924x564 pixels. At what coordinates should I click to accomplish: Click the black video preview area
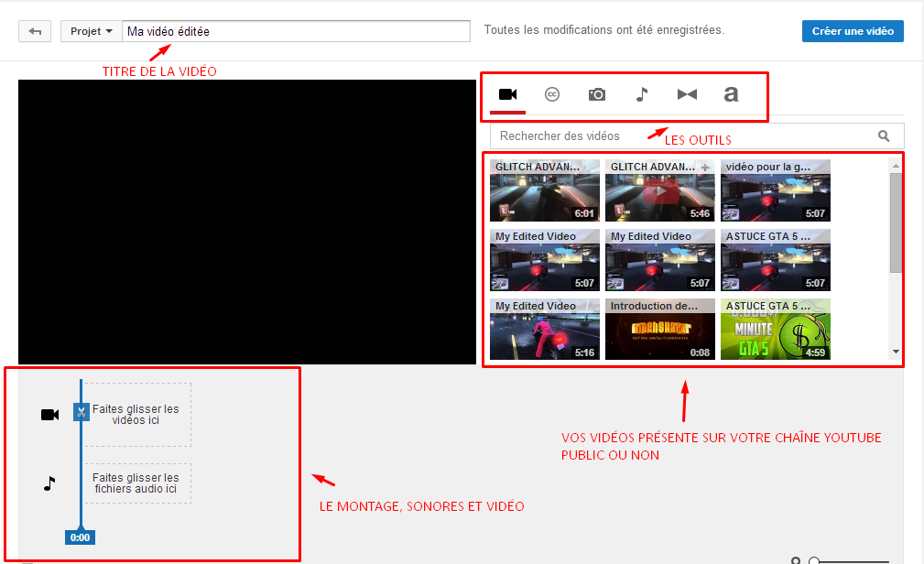coord(247,222)
